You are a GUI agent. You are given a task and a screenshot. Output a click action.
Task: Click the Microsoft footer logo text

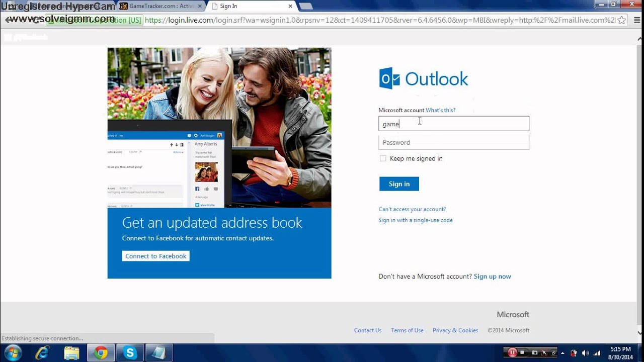[x=513, y=314]
